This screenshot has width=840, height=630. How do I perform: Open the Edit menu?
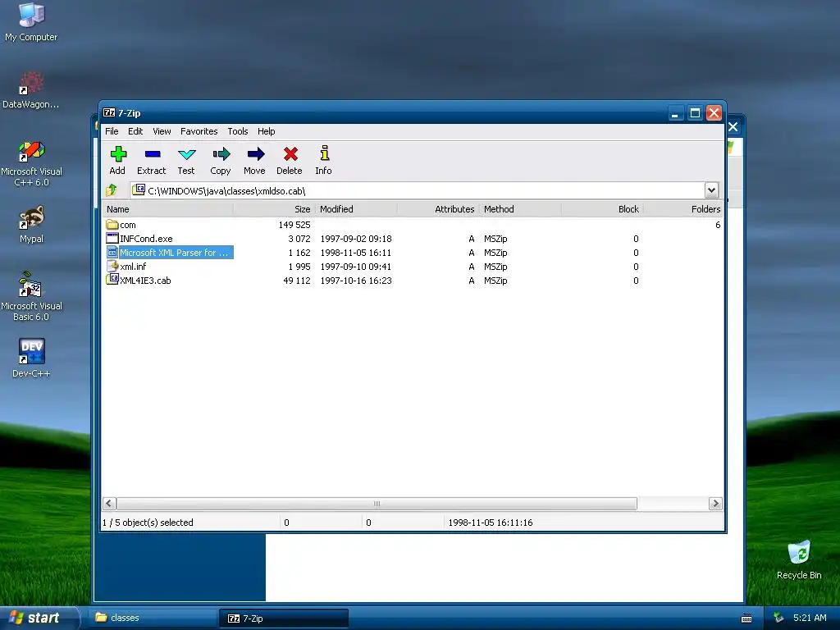point(135,131)
